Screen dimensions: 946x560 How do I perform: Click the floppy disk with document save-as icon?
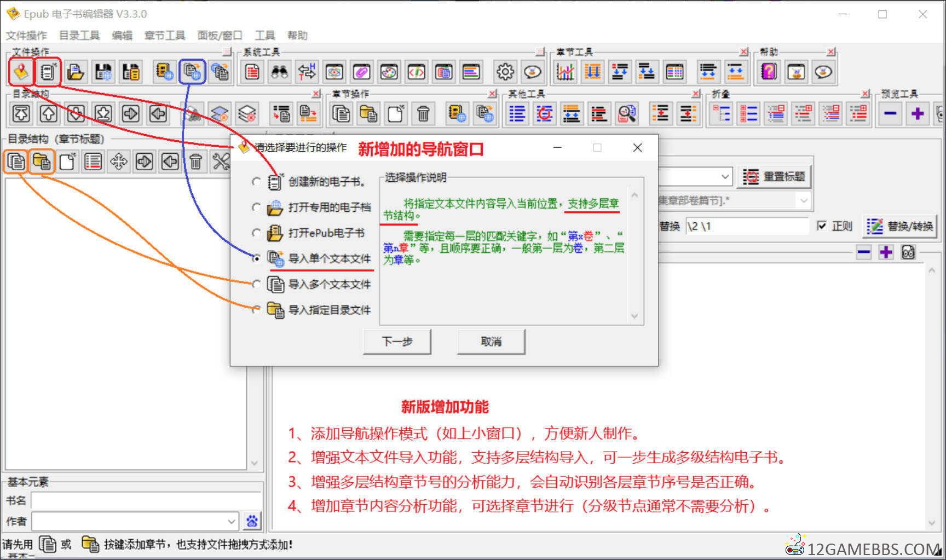pyautogui.click(x=130, y=72)
